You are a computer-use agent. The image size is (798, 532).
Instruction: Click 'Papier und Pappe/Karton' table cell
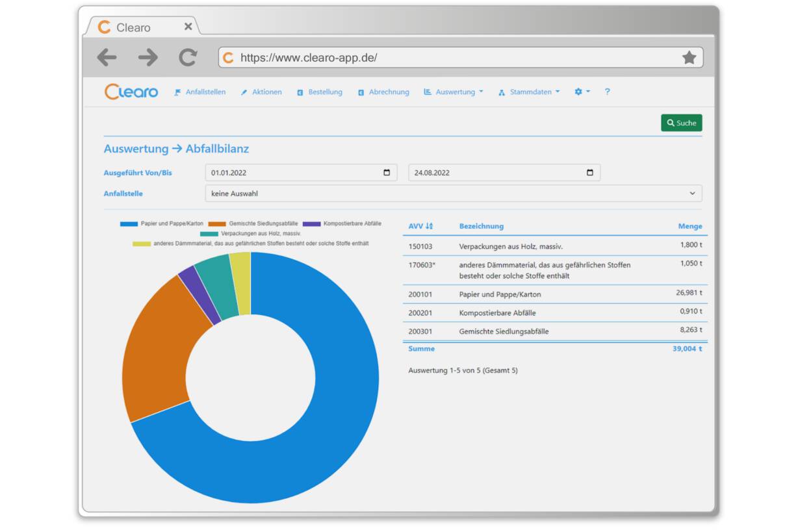[500, 294]
